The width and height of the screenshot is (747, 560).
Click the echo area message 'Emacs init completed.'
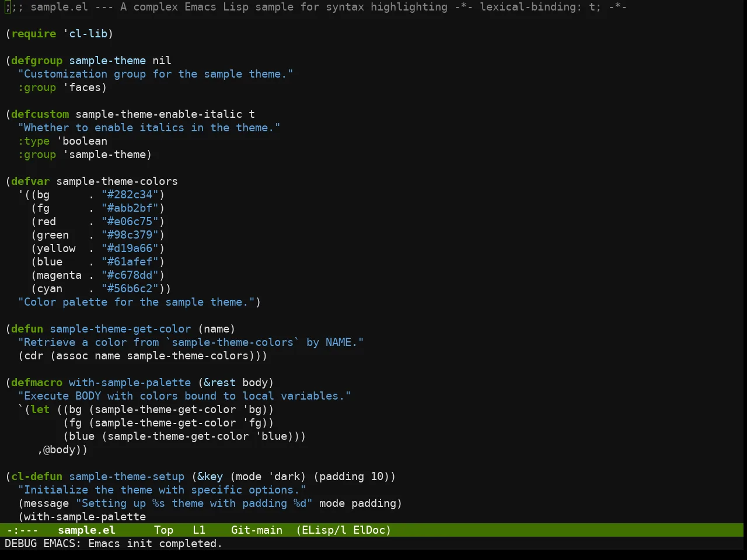[155, 544]
